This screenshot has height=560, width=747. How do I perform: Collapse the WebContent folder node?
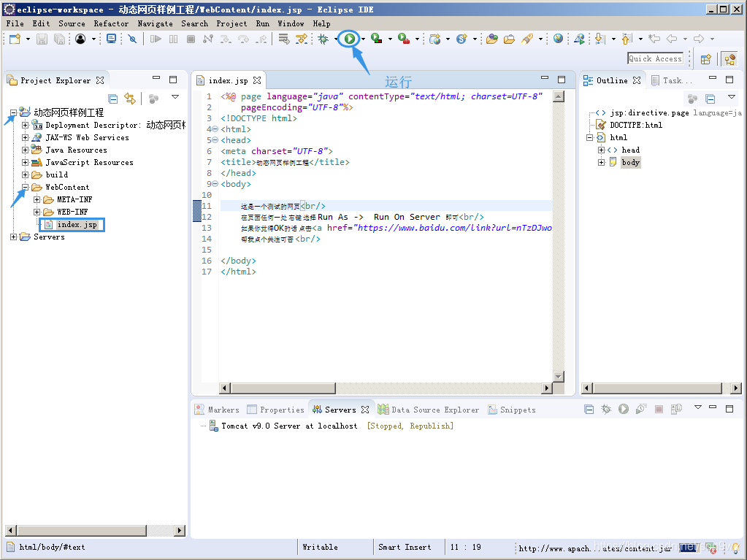click(x=26, y=187)
